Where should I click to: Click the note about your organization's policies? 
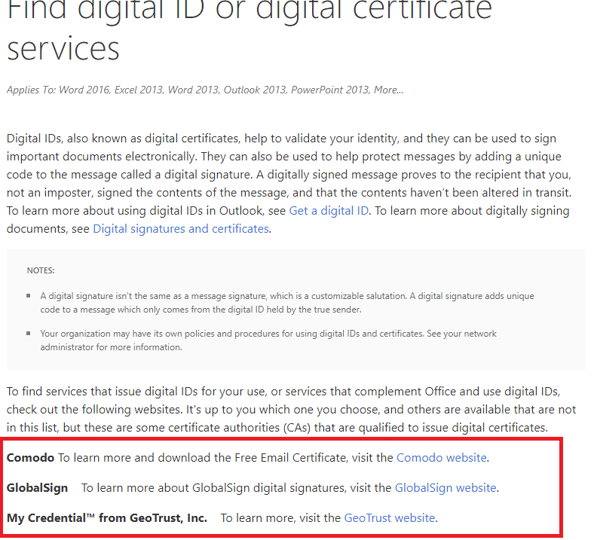[x=268, y=340]
